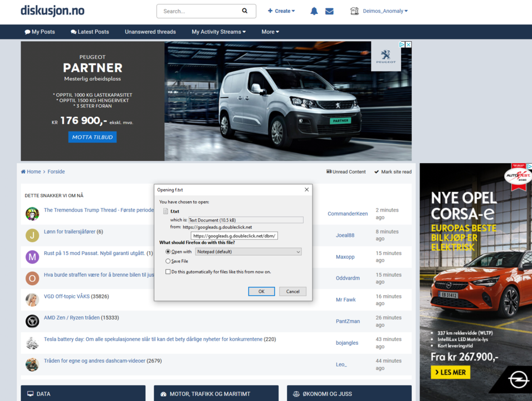The image size is (532, 401).
Task: Click the MOTTA TILBUD ad button
Action: 92,137
